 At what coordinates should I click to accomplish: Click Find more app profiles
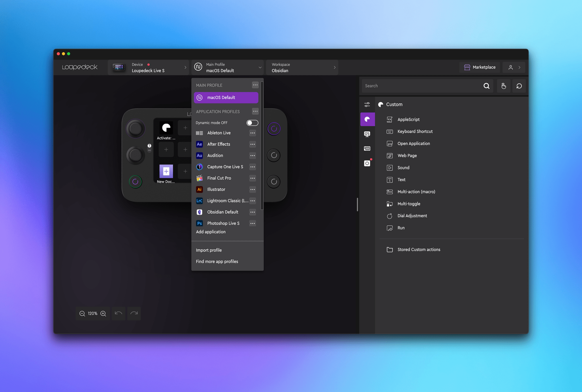(217, 262)
